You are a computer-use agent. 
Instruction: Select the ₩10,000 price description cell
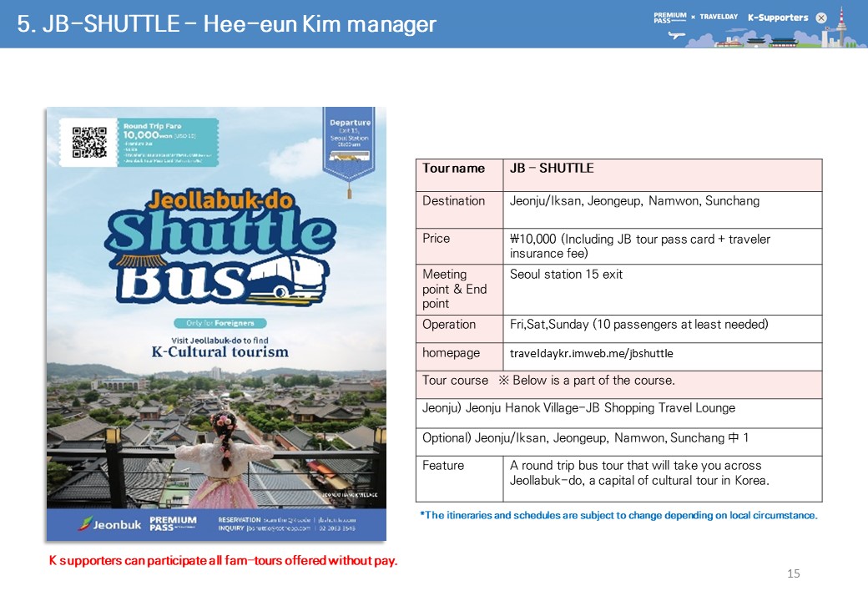click(663, 246)
